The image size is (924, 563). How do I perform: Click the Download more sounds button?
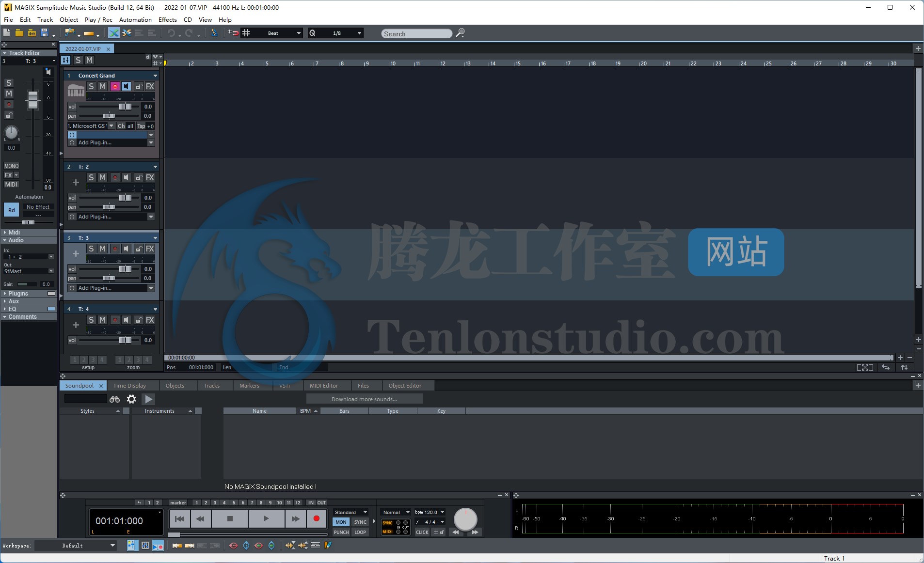coord(364,399)
